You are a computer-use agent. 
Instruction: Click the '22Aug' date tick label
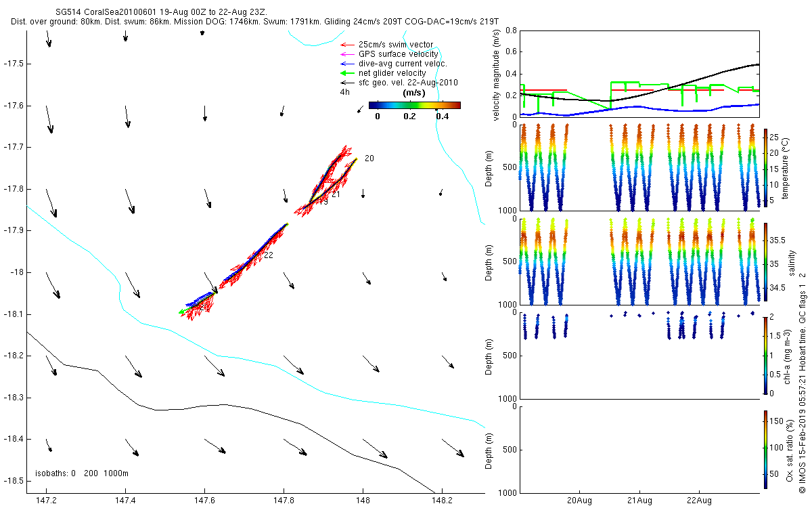[x=698, y=501]
